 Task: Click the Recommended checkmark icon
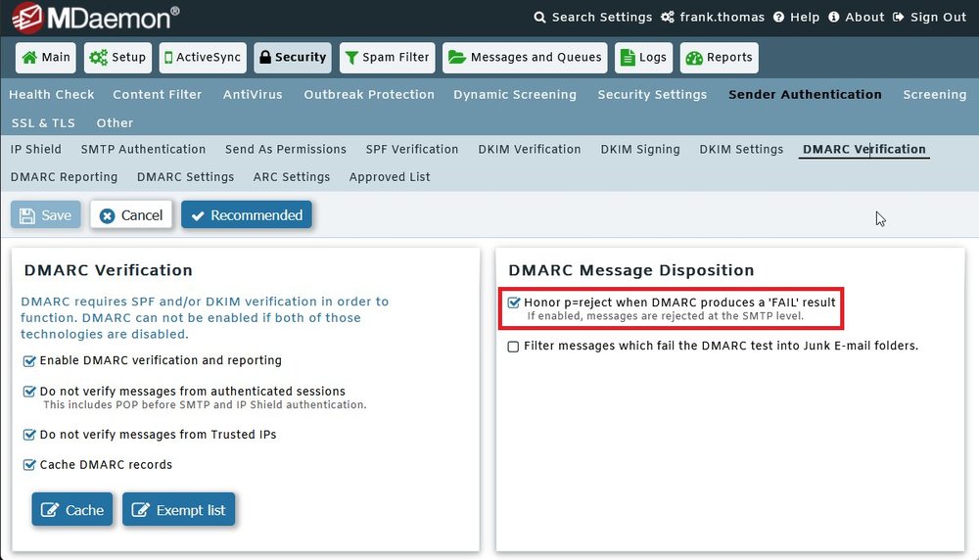[198, 216]
